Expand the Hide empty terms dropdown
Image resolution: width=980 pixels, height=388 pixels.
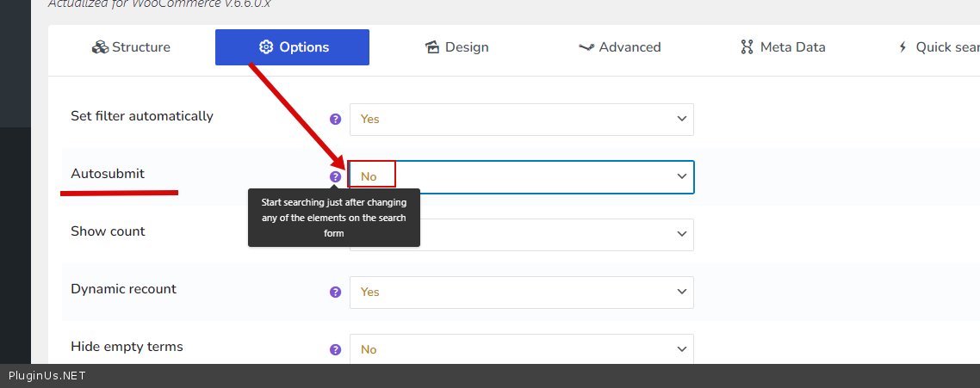(521, 349)
